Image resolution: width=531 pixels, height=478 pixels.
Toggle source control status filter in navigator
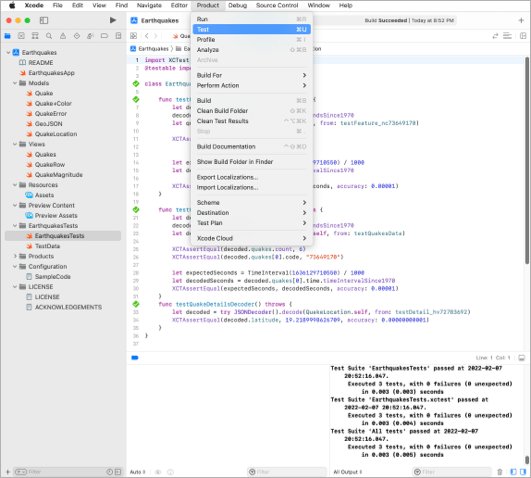(118, 472)
